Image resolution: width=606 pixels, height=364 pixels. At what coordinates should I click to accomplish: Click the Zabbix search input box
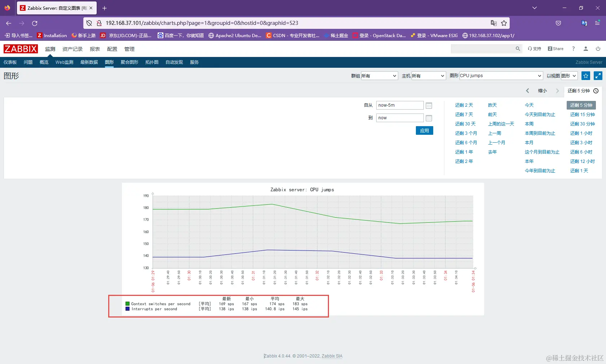click(x=483, y=49)
